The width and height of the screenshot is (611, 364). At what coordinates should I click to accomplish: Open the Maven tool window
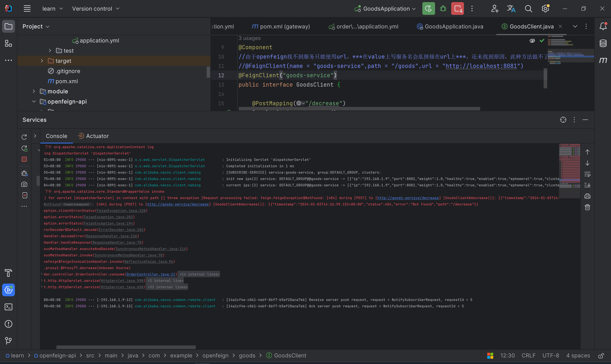pos(603,60)
